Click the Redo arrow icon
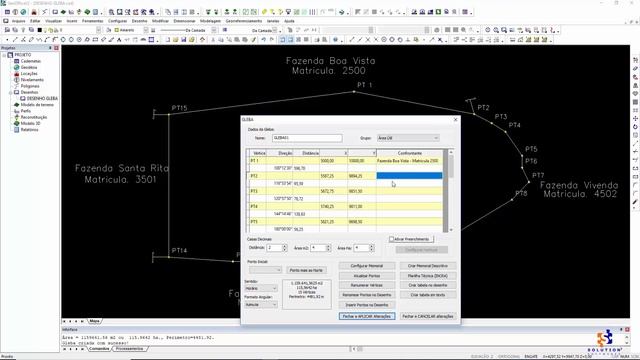The height and width of the screenshot is (360, 640). [x=272, y=40]
